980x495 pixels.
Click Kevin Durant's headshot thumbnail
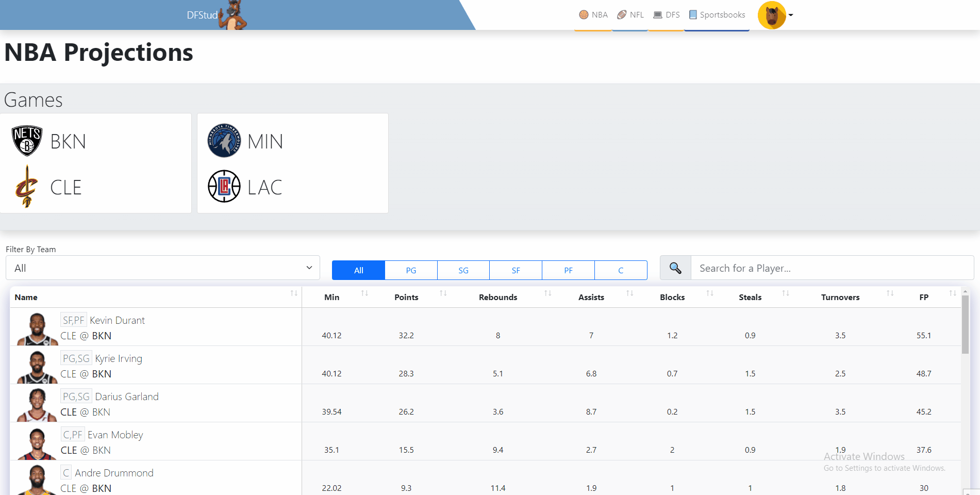pos(37,329)
